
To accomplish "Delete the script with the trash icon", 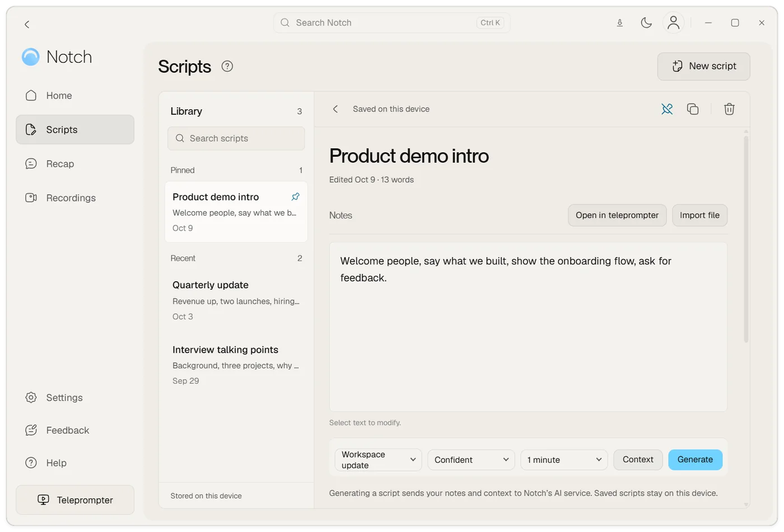I will coord(729,109).
